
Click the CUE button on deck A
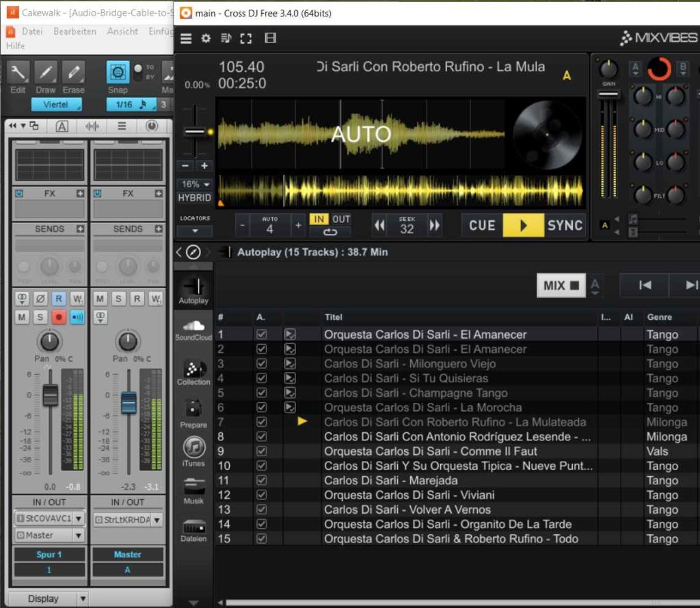tap(482, 226)
